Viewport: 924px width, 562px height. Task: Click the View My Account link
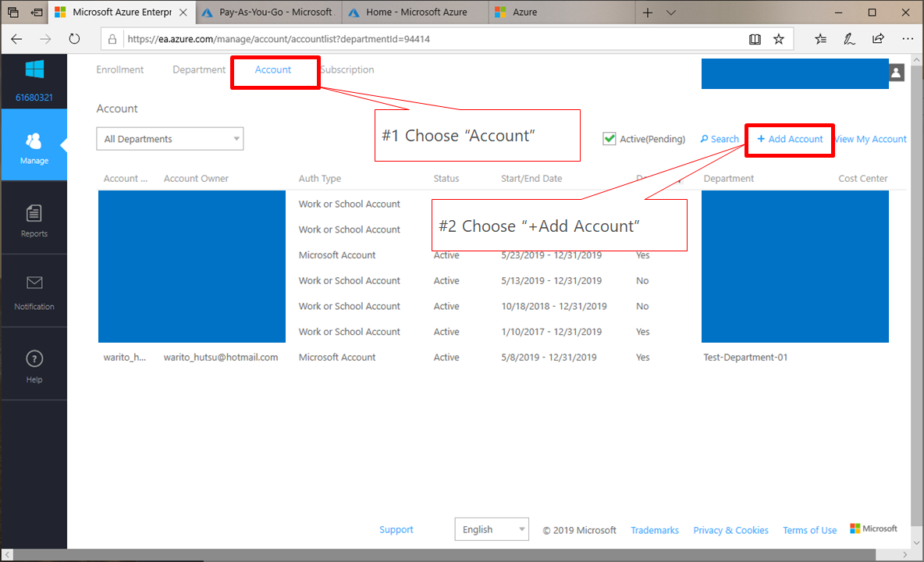(x=871, y=139)
